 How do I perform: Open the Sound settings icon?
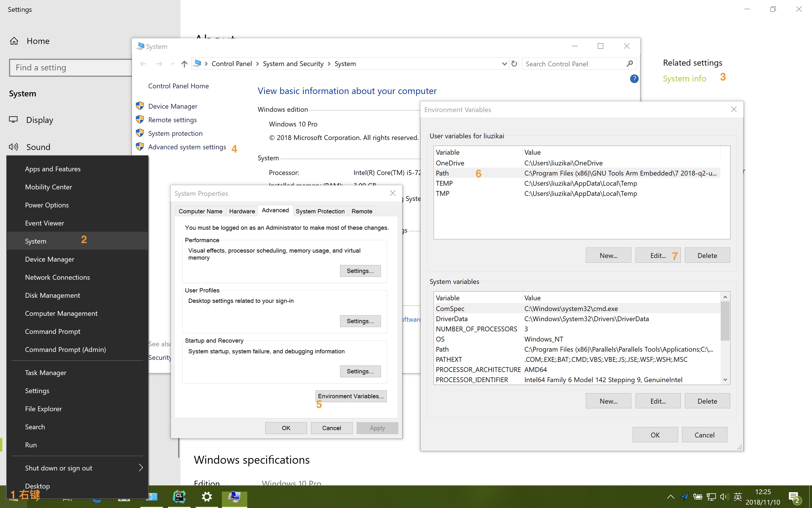[14, 147]
